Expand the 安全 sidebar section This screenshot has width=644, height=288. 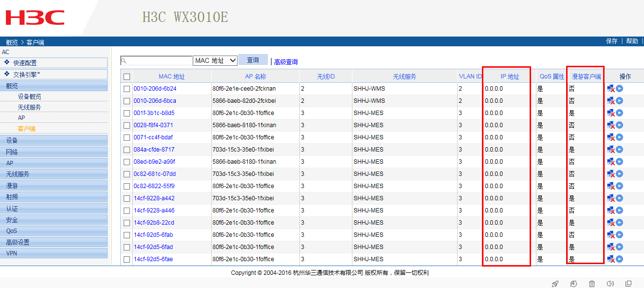pyautogui.click(x=54, y=219)
